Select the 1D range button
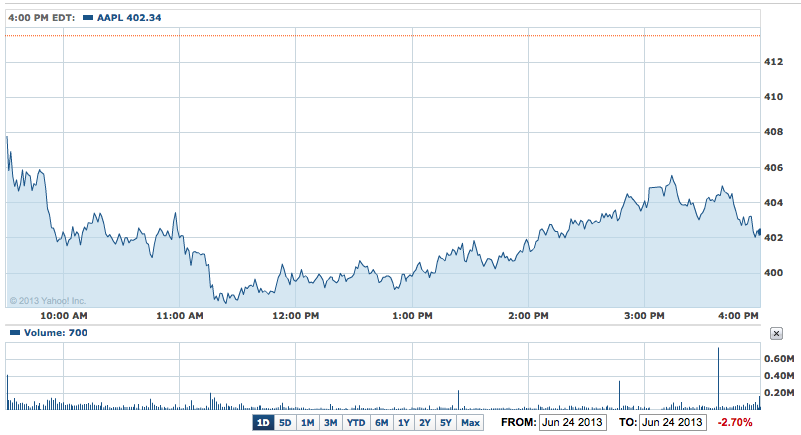This screenshot has width=801, height=435. [263, 423]
